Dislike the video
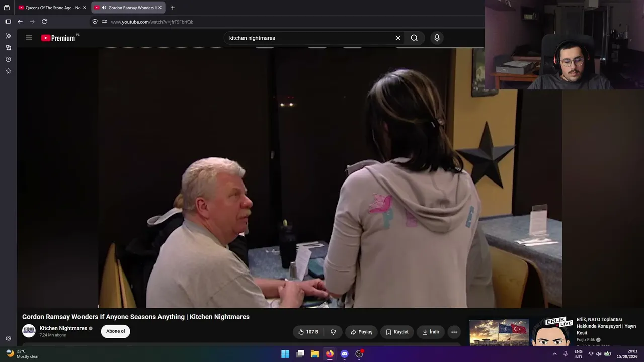644x362 pixels. click(x=333, y=332)
